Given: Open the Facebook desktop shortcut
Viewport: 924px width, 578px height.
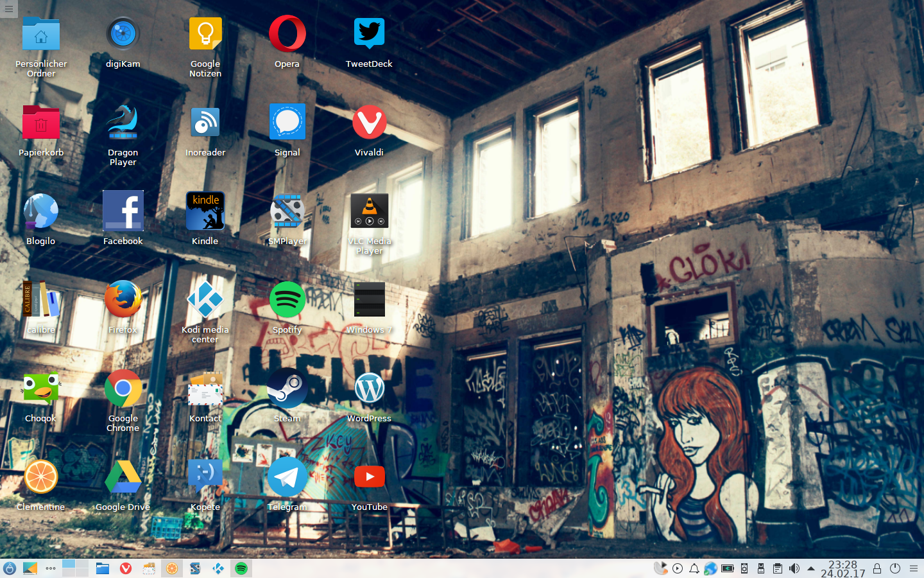Looking at the screenshot, I should point(123,211).
